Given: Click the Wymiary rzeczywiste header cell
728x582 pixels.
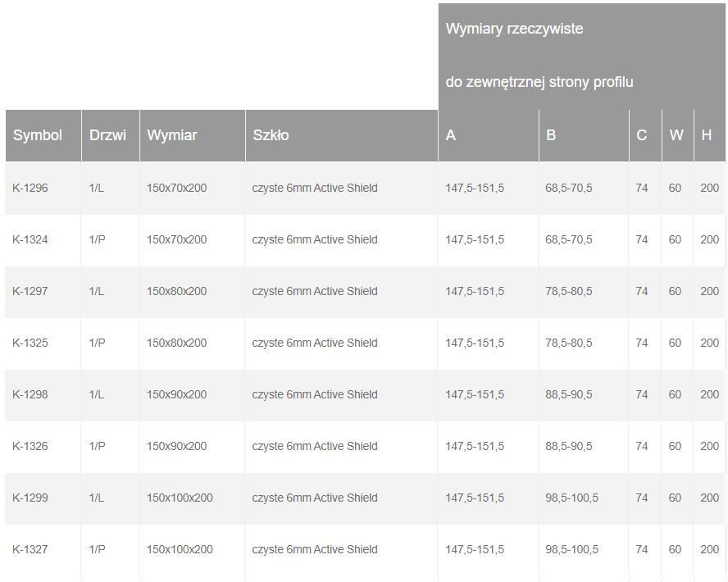Looking at the screenshot, I should click(582, 56).
